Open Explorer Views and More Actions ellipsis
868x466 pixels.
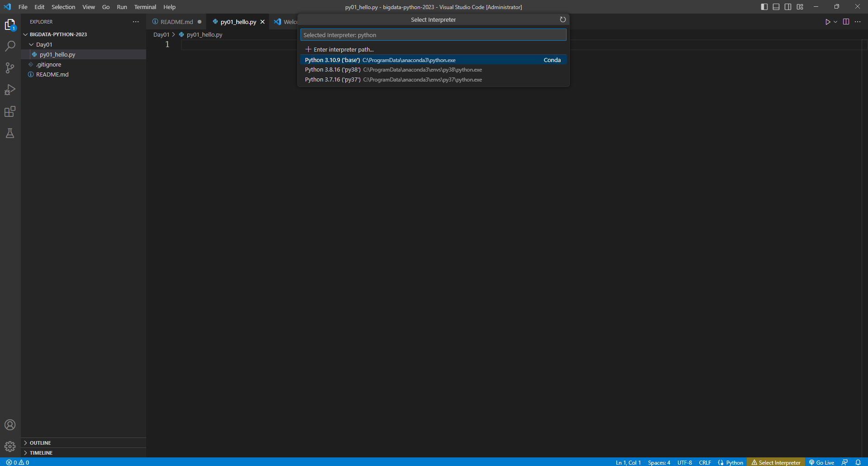coord(136,22)
